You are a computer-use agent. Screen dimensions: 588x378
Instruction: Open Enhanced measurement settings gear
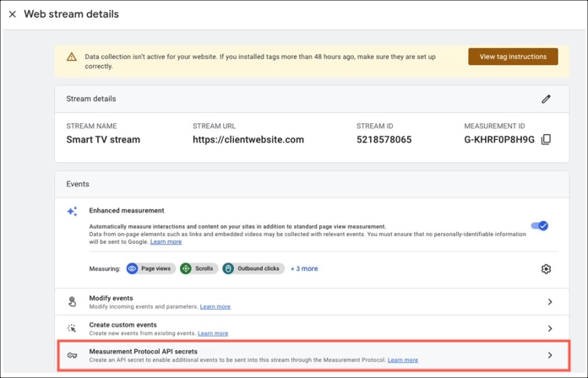click(546, 268)
